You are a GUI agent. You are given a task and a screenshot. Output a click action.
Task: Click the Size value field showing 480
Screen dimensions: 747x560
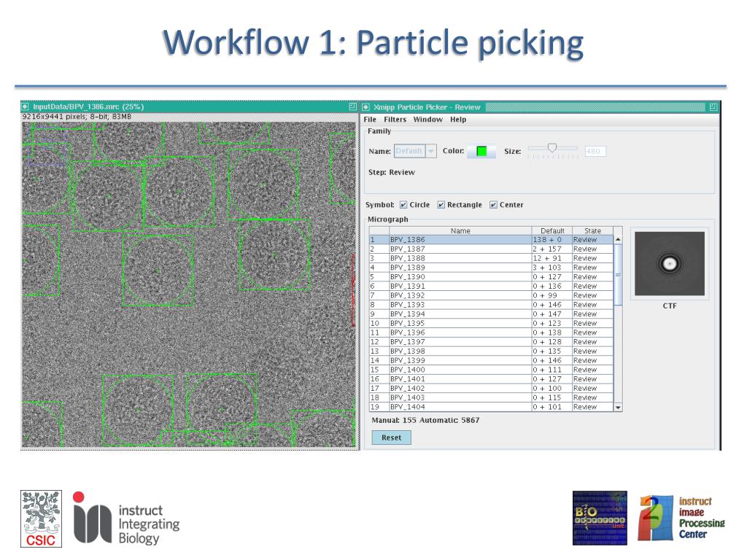[x=595, y=152]
